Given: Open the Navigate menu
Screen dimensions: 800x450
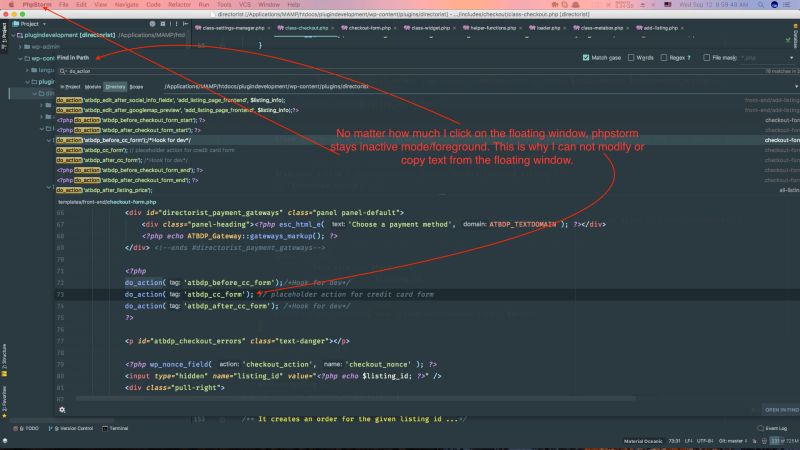Looking at the screenshot, I should pyautogui.click(x=127, y=5).
